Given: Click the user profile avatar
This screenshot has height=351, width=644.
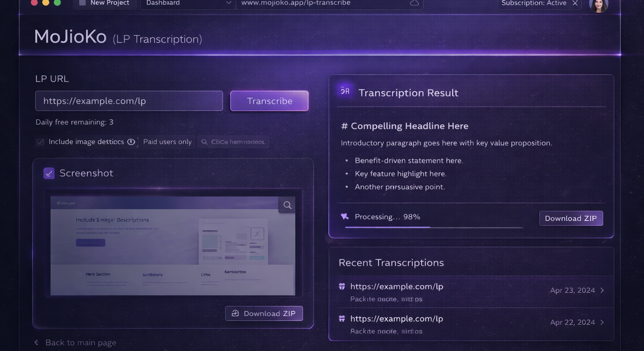Looking at the screenshot, I should tap(598, 5).
